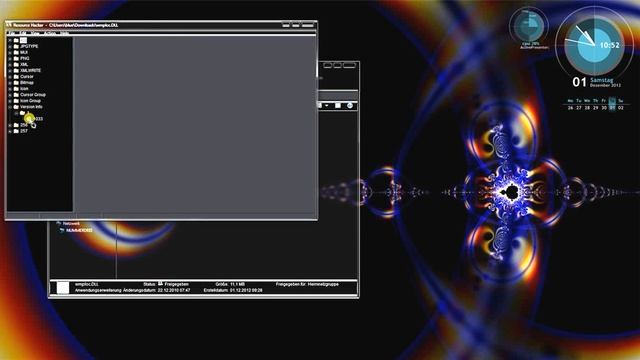
Task: Select the Version Info tree label
Action: click(31, 107)
